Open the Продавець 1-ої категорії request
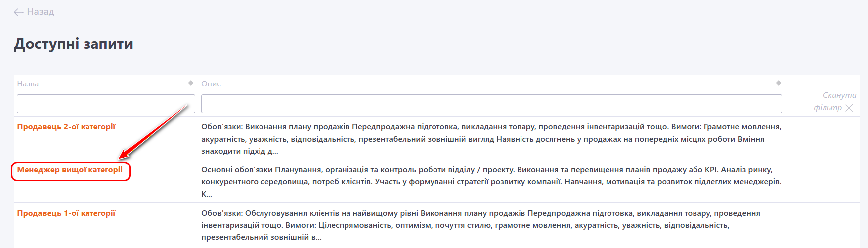868x248 pixels. 66,213
